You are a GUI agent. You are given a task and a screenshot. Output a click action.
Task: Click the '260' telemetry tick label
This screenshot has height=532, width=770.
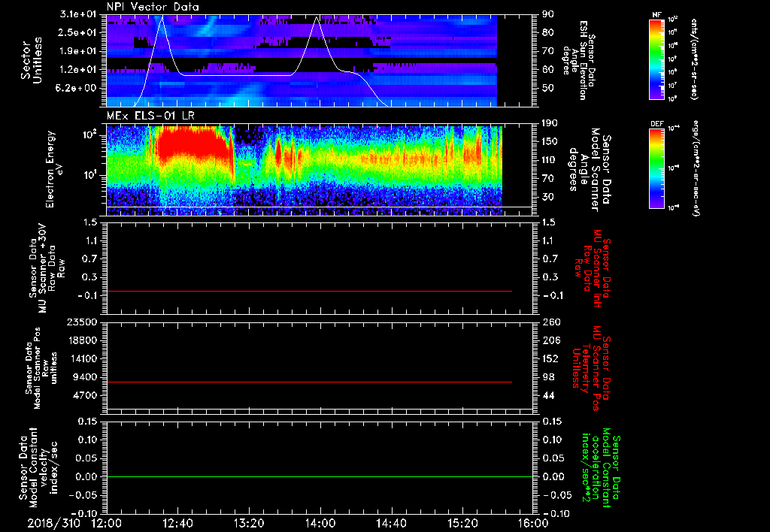click(550, 322)
